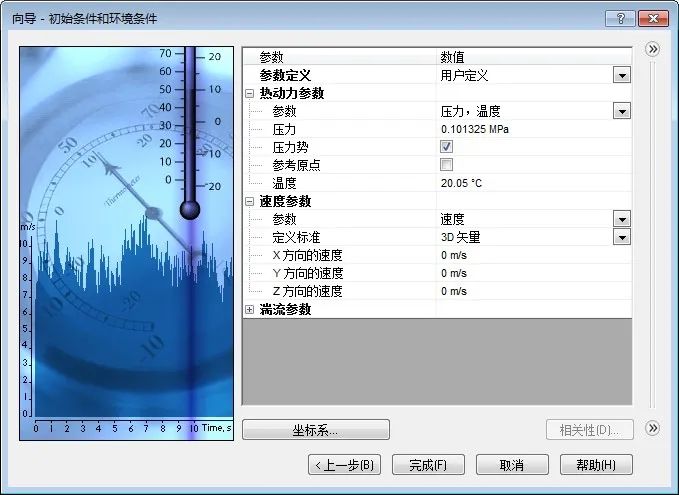Click the 取消 button

(x=512, y=465)
